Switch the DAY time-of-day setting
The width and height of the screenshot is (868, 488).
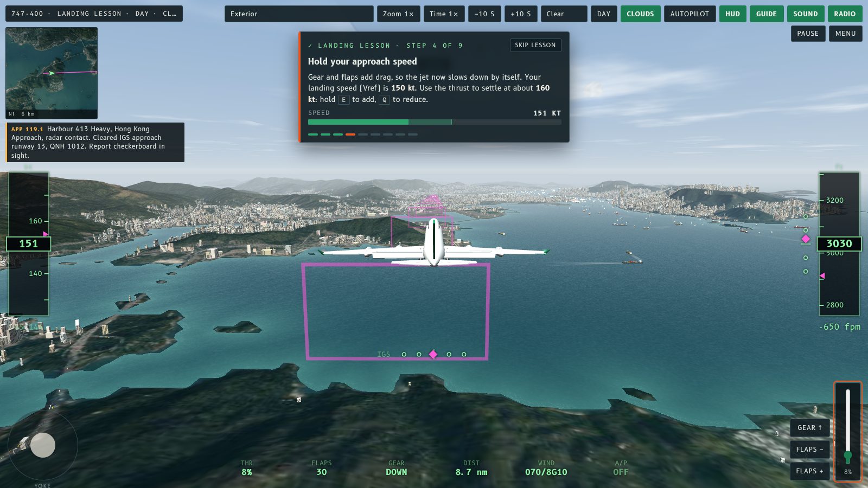[x=604, y=14]
